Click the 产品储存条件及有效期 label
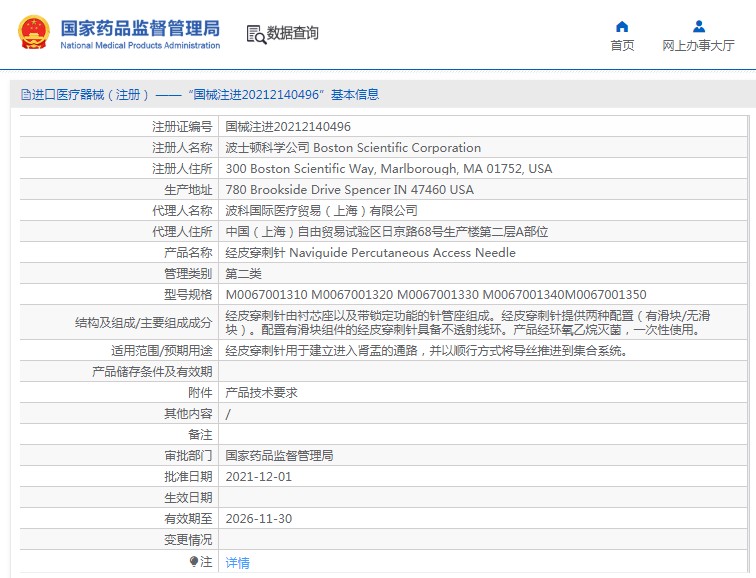This screenshot has height=578, width=756. [152, 372]
